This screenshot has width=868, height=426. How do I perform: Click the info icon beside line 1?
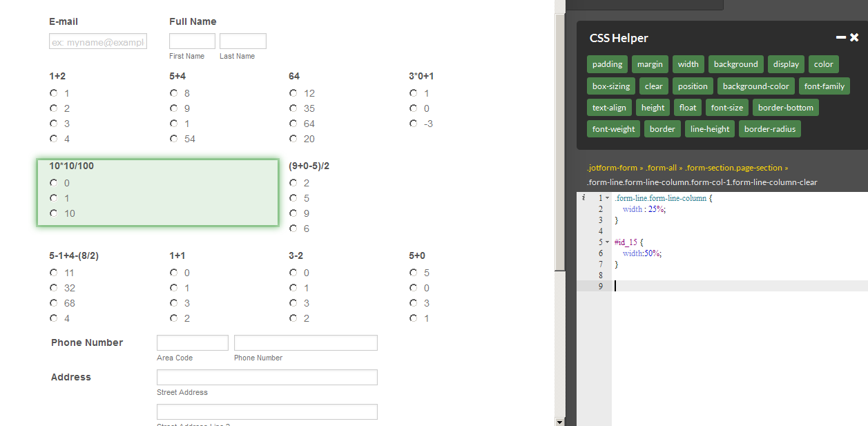tap(584, 197)
